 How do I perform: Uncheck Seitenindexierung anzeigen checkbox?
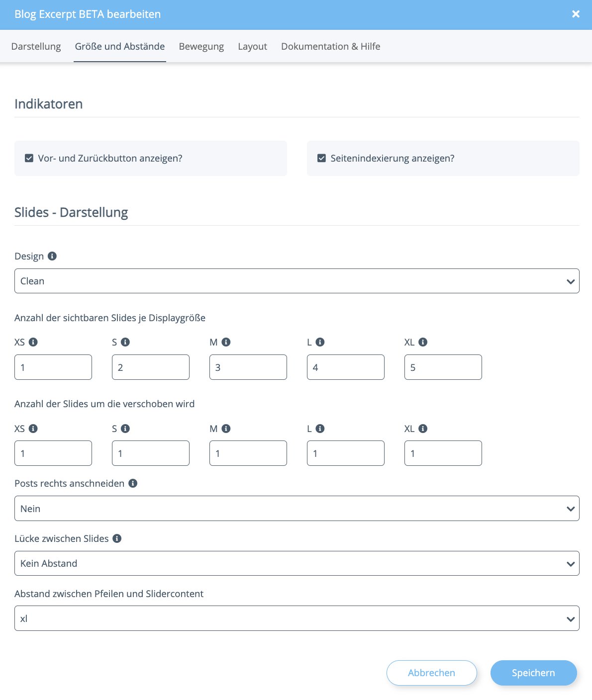[321, 158]
